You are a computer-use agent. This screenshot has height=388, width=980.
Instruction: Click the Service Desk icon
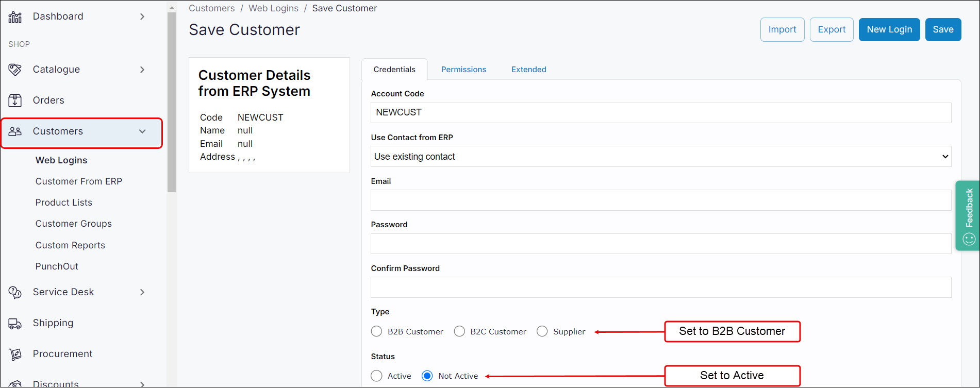(15, 293)
